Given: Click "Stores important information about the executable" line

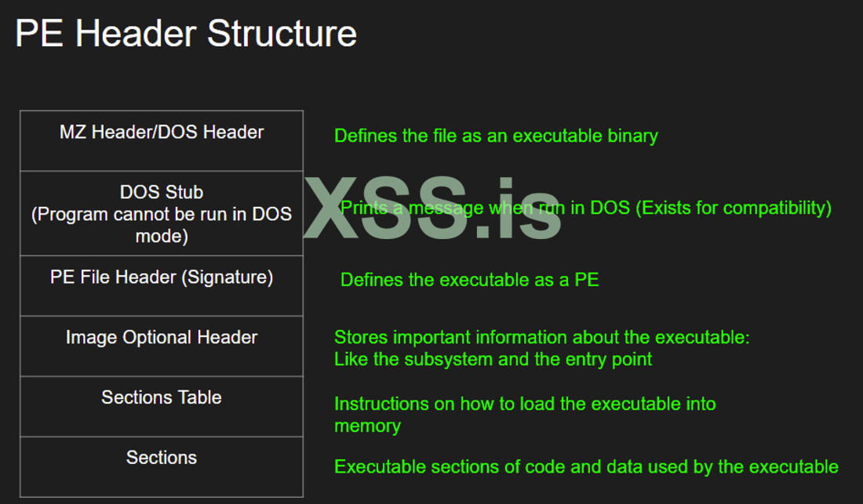Looking at the screenshot, I should tap(542, 338).
